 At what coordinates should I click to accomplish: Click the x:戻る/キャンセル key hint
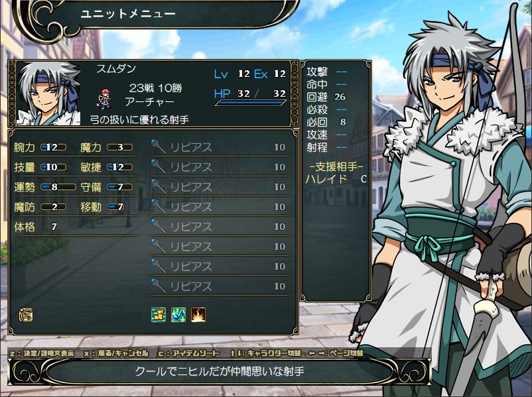coord(116,353)
